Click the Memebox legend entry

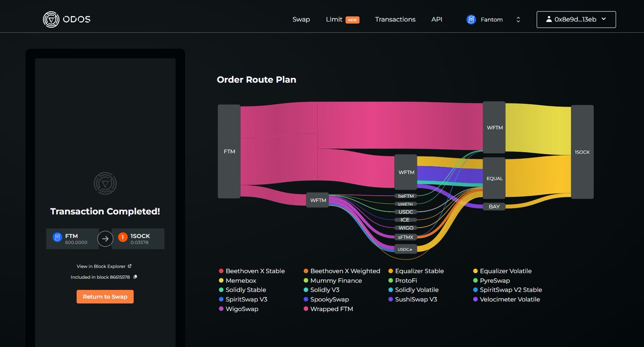[x=239, y=281]
